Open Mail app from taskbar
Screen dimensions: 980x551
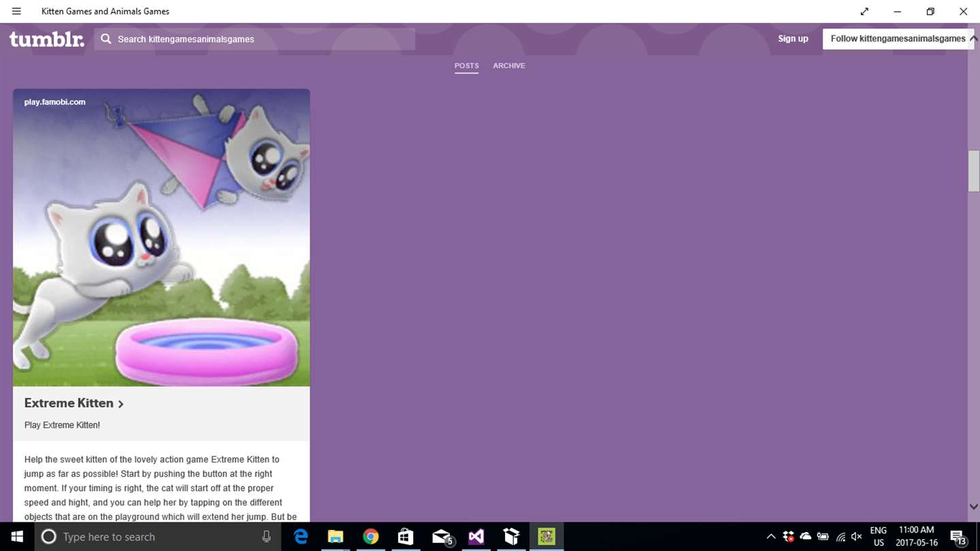pos(442,537)
